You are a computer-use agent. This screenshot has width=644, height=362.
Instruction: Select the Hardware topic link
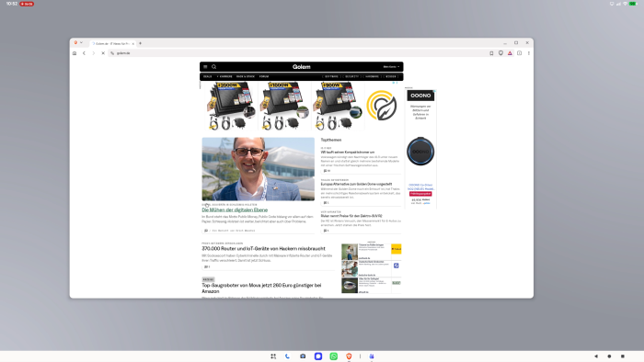[x=372, y=76]
